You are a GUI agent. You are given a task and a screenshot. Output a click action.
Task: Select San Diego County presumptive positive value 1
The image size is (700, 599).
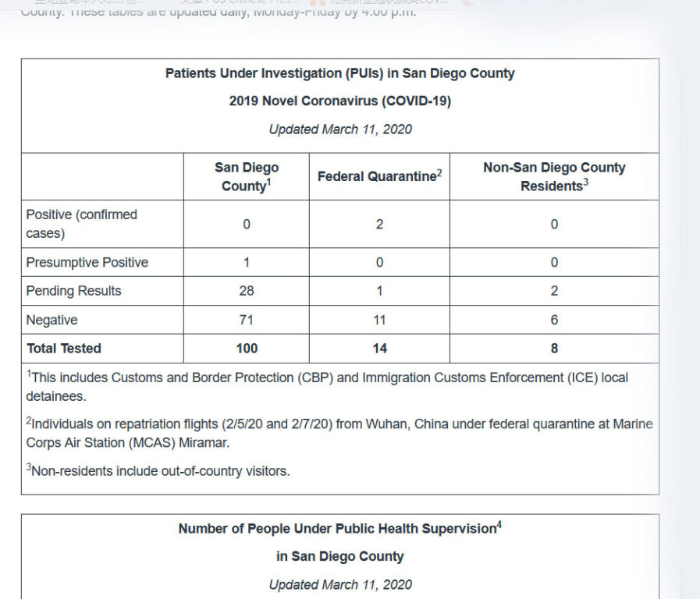pyautogui.click(x=247, y=262)
